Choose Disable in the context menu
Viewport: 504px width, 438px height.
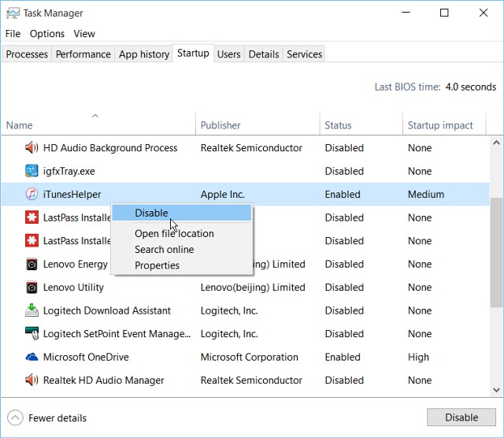[x=182, y=213]
